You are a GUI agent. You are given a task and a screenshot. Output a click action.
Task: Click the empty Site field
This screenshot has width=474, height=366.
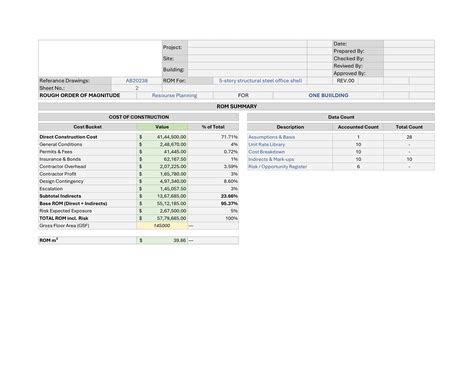pyautogui.click(x=247, y=58)
